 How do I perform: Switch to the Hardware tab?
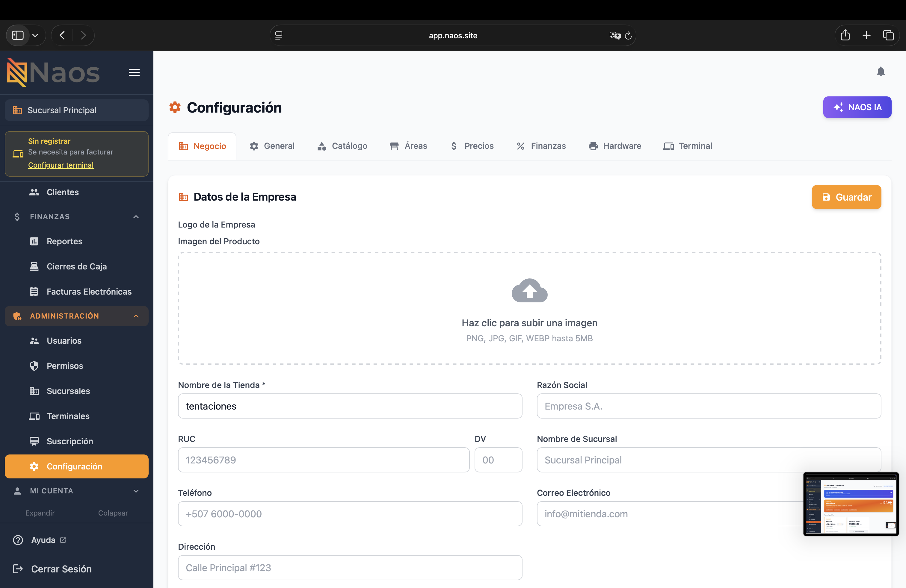pyautogui.click(x=614, y=146)
